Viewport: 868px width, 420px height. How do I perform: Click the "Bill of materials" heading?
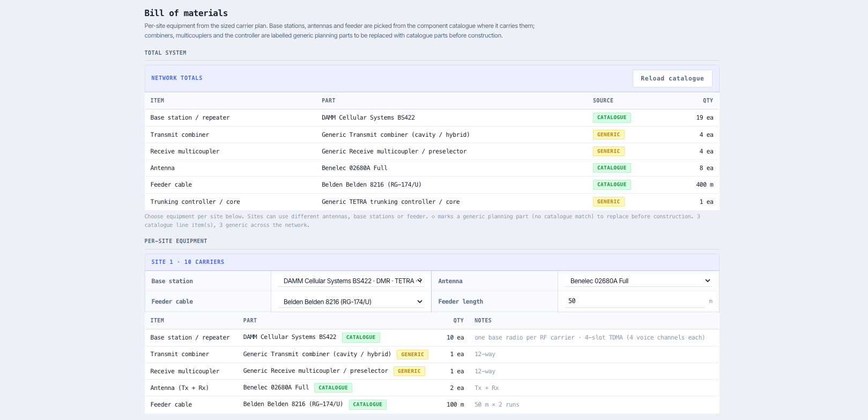[x=186, y=13]
